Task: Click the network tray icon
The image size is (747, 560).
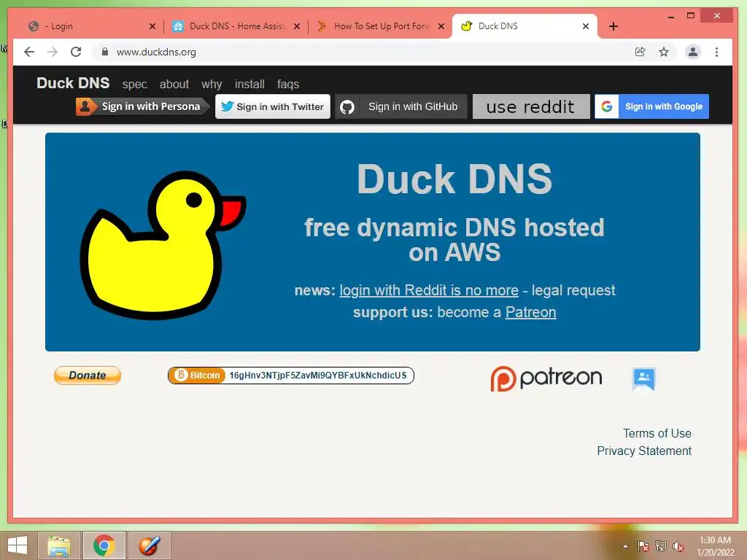Action: 661,546
